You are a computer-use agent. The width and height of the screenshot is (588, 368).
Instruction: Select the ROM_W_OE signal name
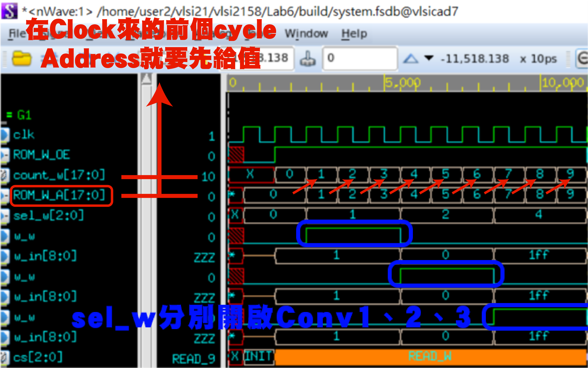(41, 155)
